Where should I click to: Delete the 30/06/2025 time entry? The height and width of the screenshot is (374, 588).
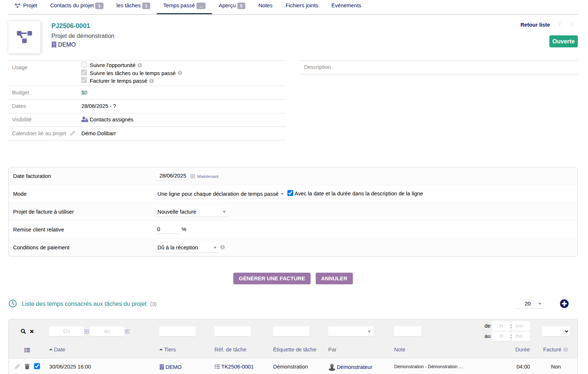click(27, 366)
